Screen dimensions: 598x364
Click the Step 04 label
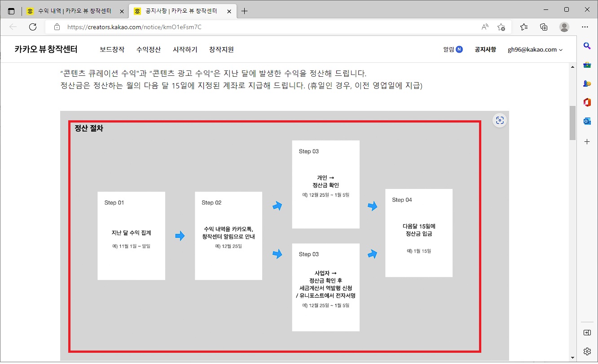point(402,200)
